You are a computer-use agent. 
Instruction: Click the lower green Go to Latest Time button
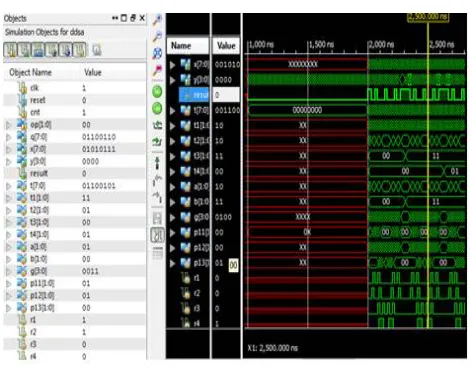[157, 108]
